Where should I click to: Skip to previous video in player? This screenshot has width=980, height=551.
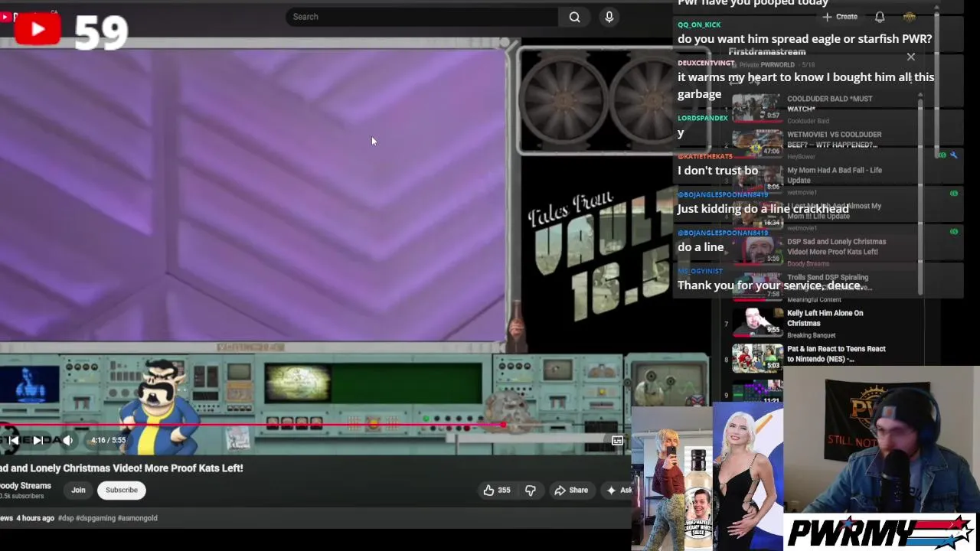(13, 440)
